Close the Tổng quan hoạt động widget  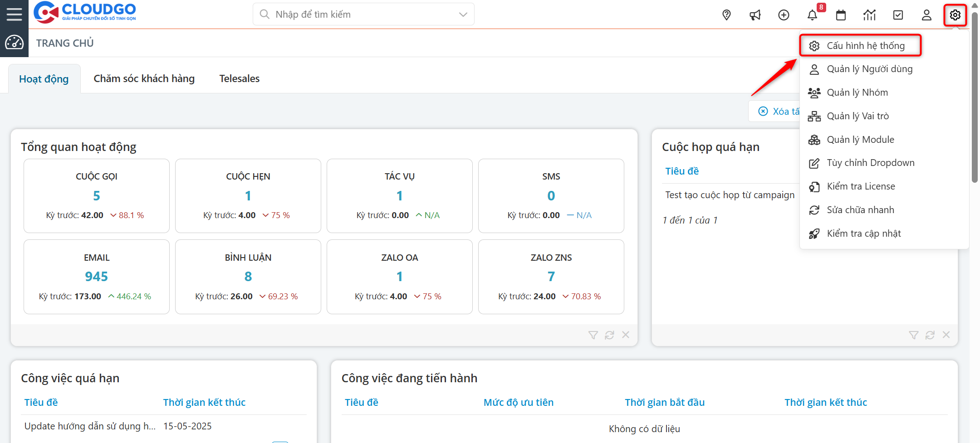(x=626, y=335)
